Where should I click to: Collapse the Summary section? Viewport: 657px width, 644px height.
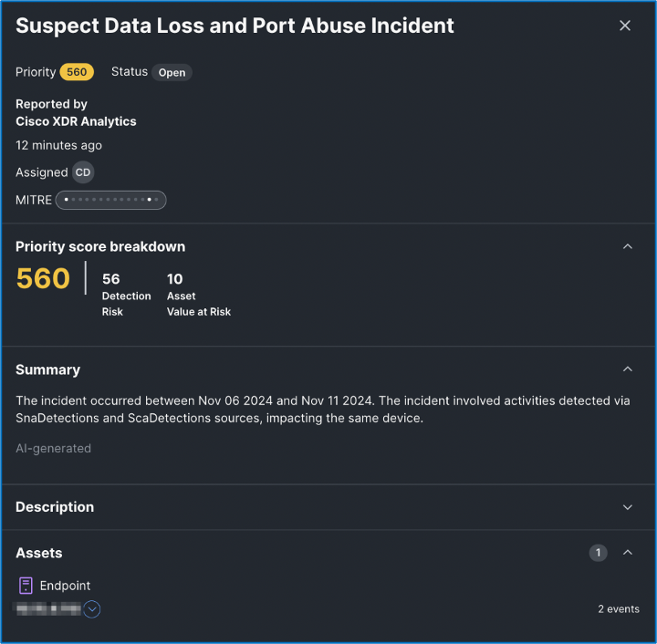[627, 369]
